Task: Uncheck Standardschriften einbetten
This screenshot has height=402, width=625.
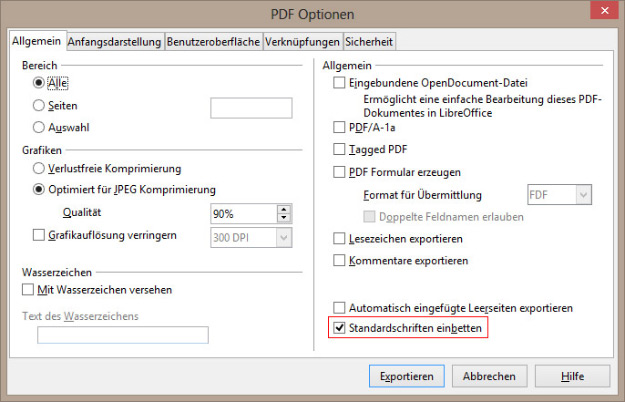Action: pos(339,328)
